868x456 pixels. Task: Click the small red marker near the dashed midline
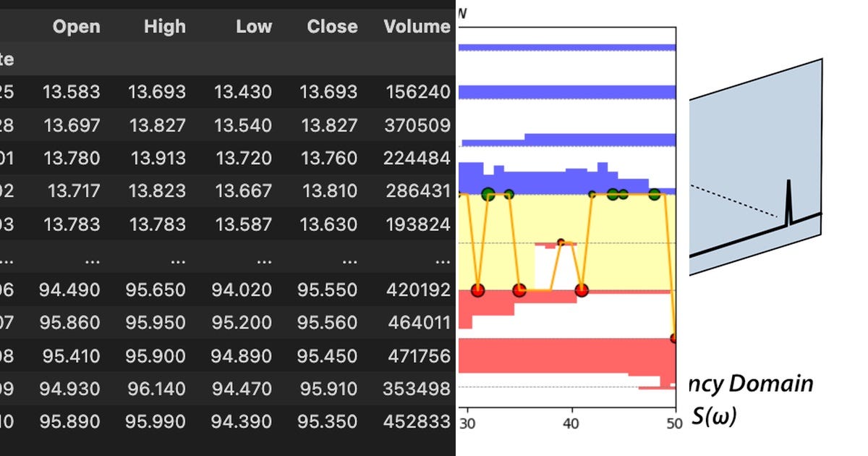pos(562,243)
